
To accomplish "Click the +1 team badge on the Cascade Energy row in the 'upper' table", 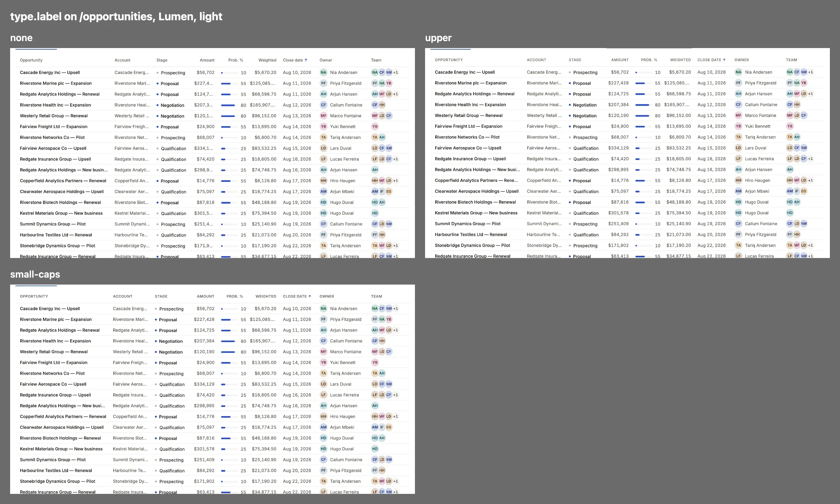I will pyautogui.click(x=811, y=72).
